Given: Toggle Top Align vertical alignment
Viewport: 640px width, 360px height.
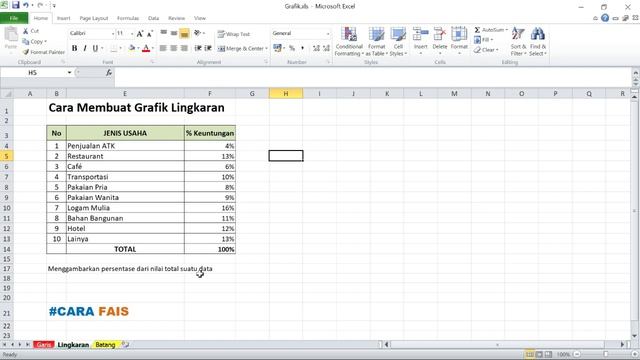Looking at the screenshot, I should pyautogui.click(x=163, y=33).
